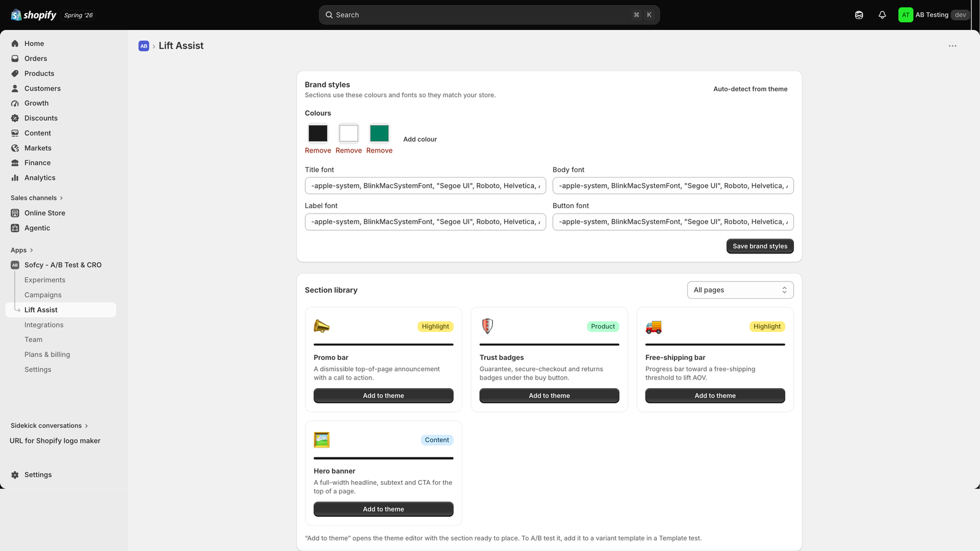Focus the top Search bar
The image size is (980, 551).
489,15
